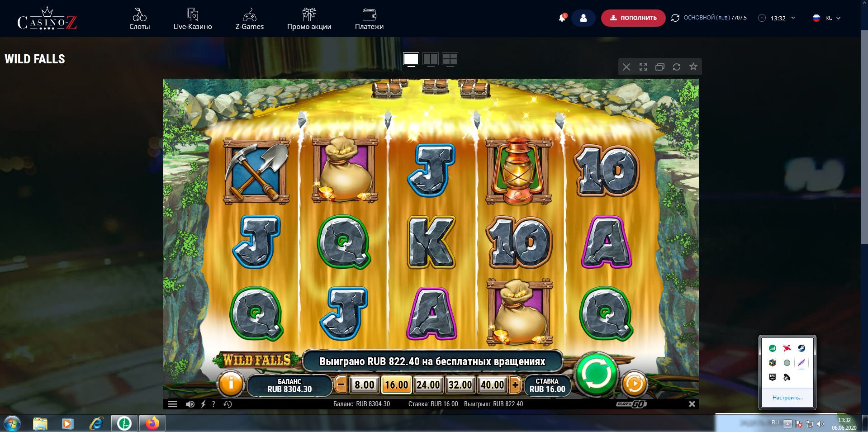The width and height of the screenshot is (868, 432).
Task: Start autoplay with the orange play button
Action: [634, 384]
